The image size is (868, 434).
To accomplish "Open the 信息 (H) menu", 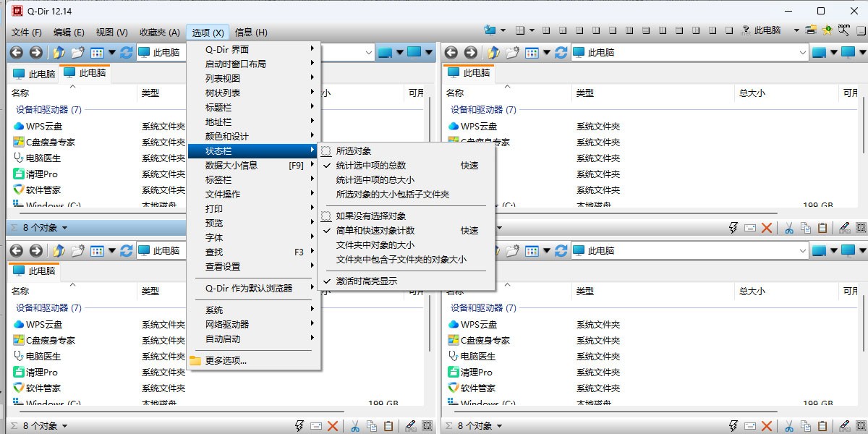I will click(x=251, y=33).
